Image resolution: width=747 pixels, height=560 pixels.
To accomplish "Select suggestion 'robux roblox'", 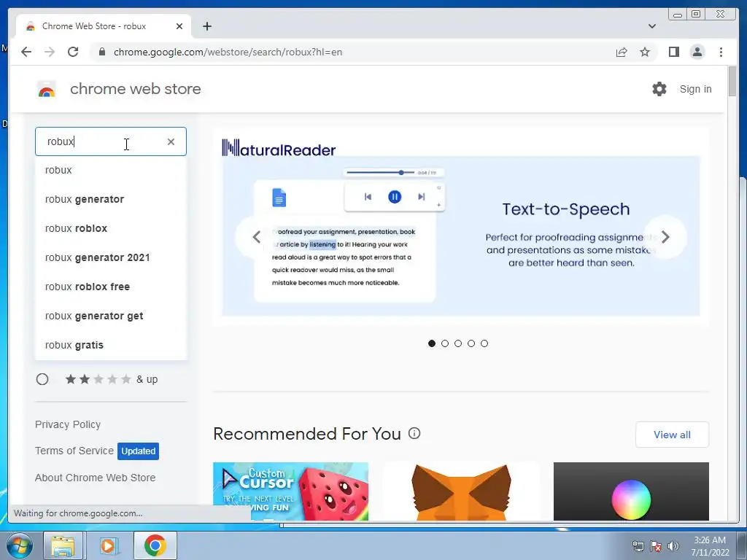I will point(111,228).
